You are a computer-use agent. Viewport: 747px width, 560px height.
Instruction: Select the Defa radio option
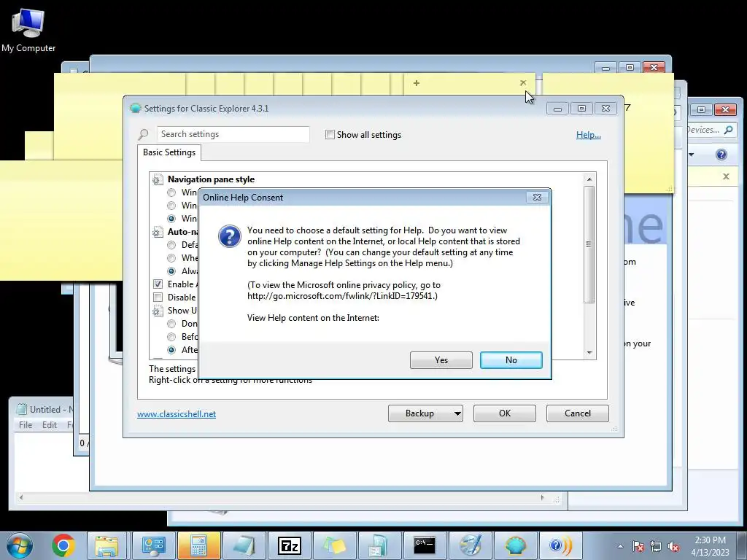[x=171, y=245]
